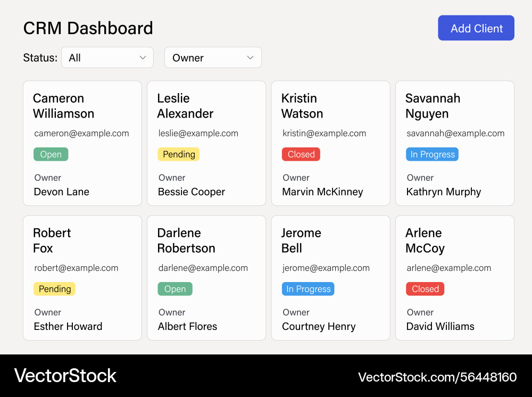Click cameron@example.com email
This screenshot has width=532, height=397.
point(81,134)
